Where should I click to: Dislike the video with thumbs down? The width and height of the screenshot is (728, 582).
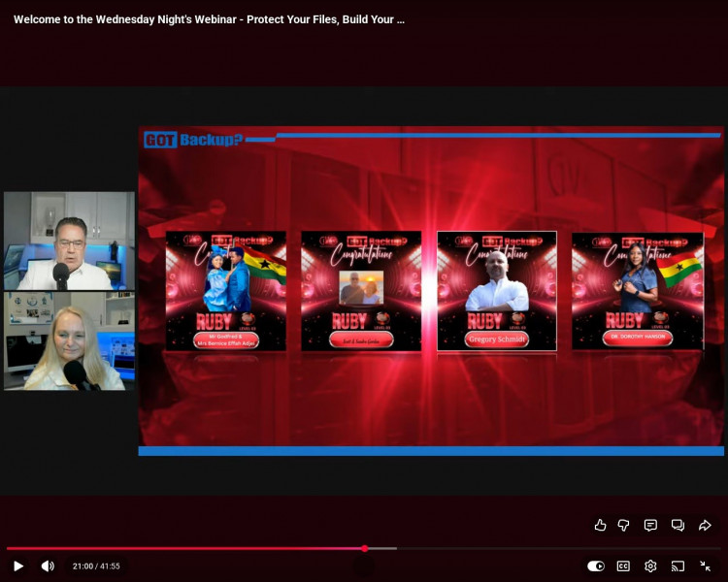624,525
